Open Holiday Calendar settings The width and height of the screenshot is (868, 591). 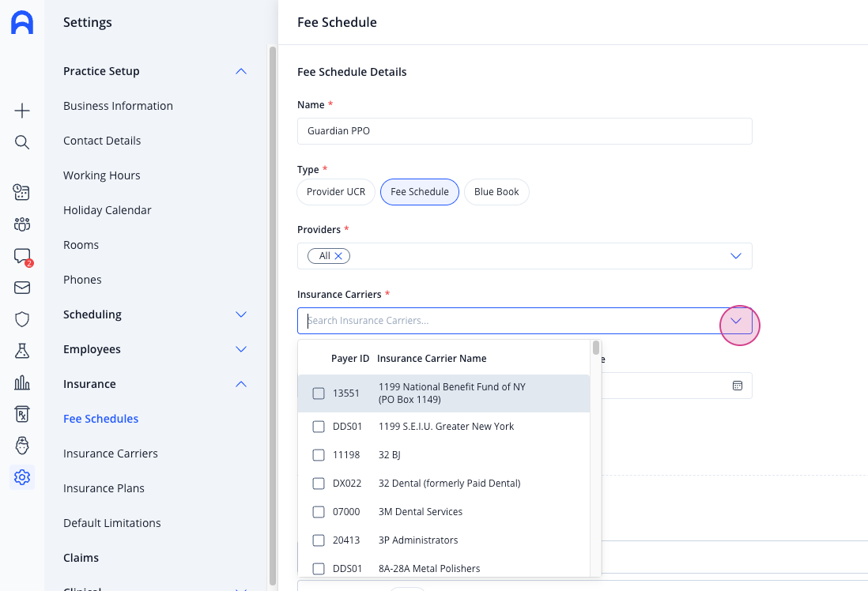107,210
